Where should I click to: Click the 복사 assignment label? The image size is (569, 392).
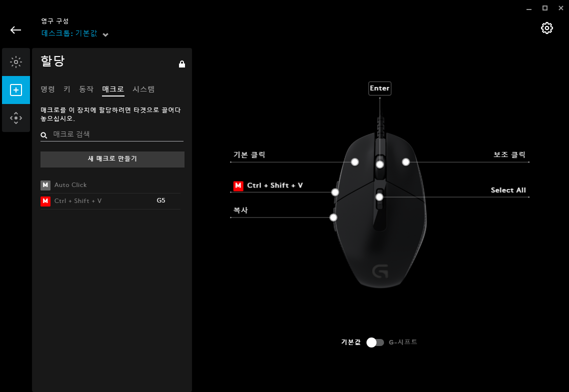pyautogui.click(x=240, y=210)
